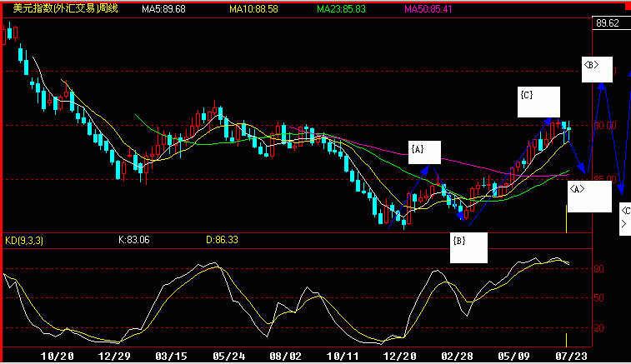The image size is (631, 364).
Task: Click the magenta MA50:85.41 label
Action: tap(428, 9)
